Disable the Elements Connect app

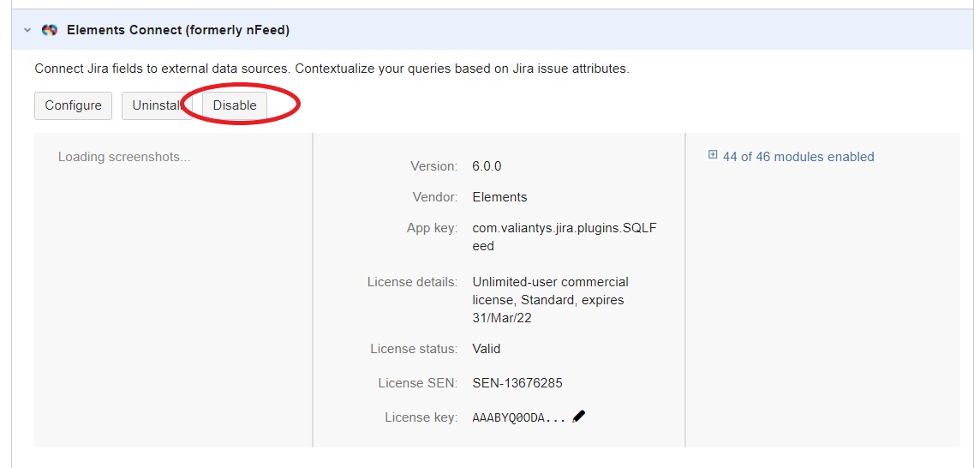235,105
